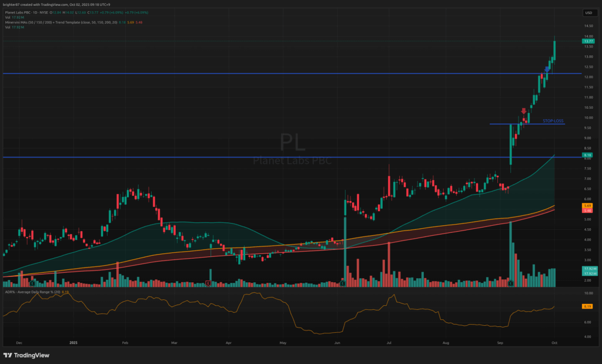The image size is (602, 364).
Task: Click the blue down arrow marker on the chart
Action: 547,69
